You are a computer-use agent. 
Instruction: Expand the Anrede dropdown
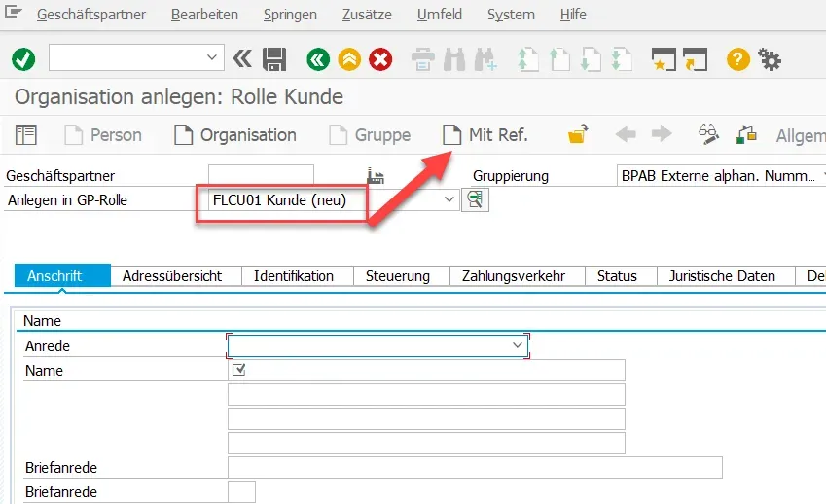518,345
